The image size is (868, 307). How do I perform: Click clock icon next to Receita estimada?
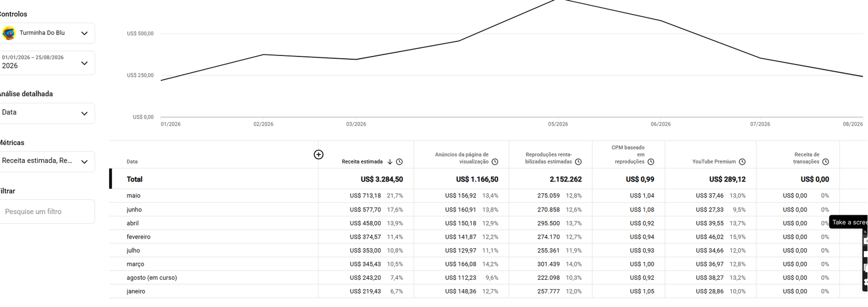coord(399,162)
